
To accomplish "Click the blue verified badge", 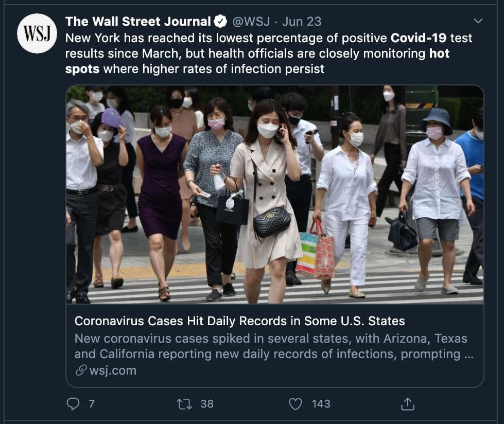I will pos(220,22).
